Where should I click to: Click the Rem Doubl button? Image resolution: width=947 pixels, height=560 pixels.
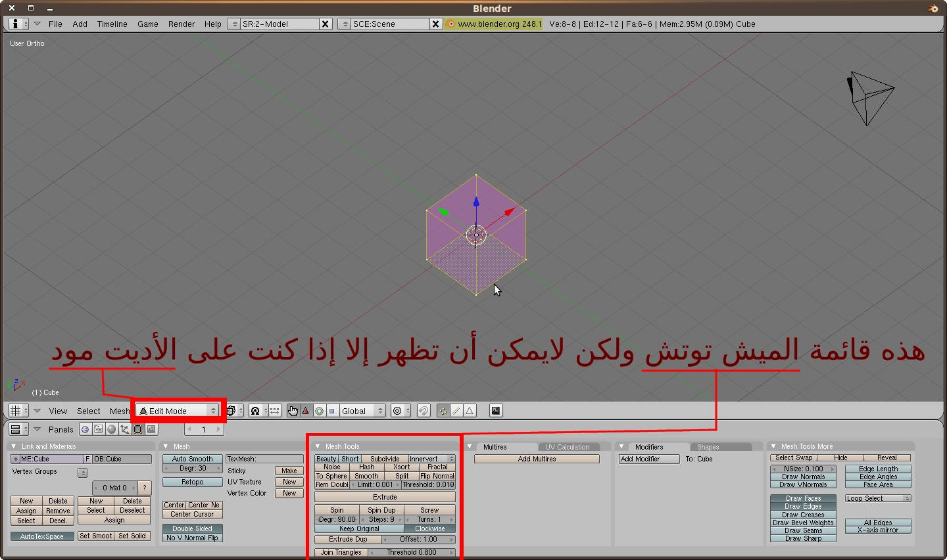(x=331, y=484)
